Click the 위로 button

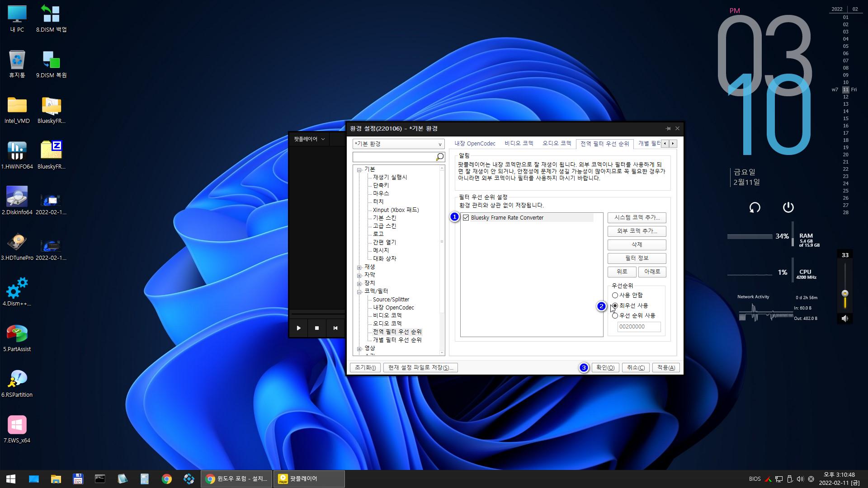tap(622, 272)
